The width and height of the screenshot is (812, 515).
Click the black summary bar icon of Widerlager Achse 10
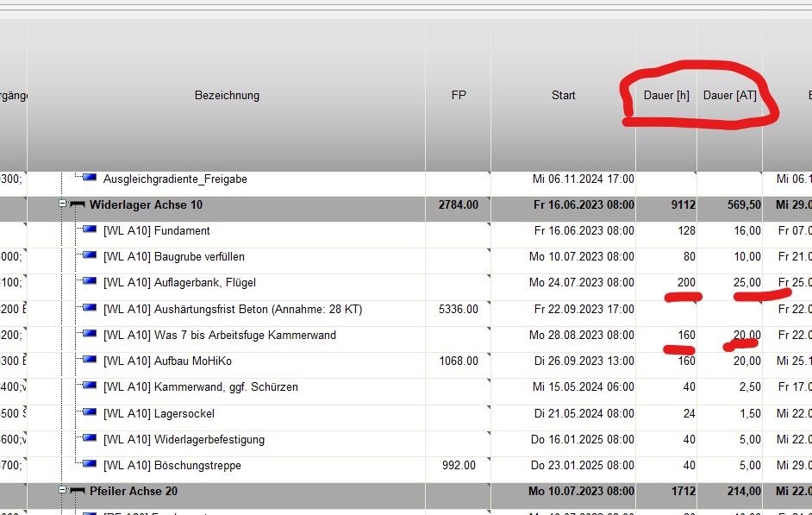coord(78,205)
